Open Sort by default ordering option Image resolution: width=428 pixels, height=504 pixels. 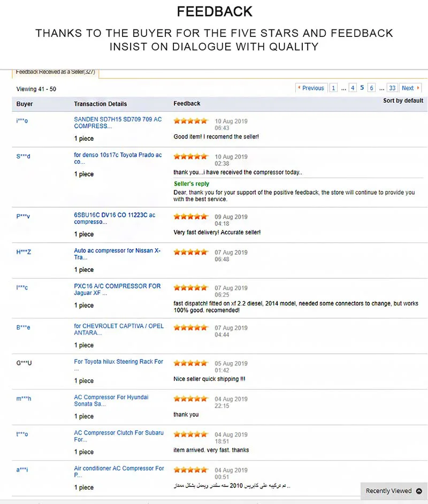click(403, 101)
